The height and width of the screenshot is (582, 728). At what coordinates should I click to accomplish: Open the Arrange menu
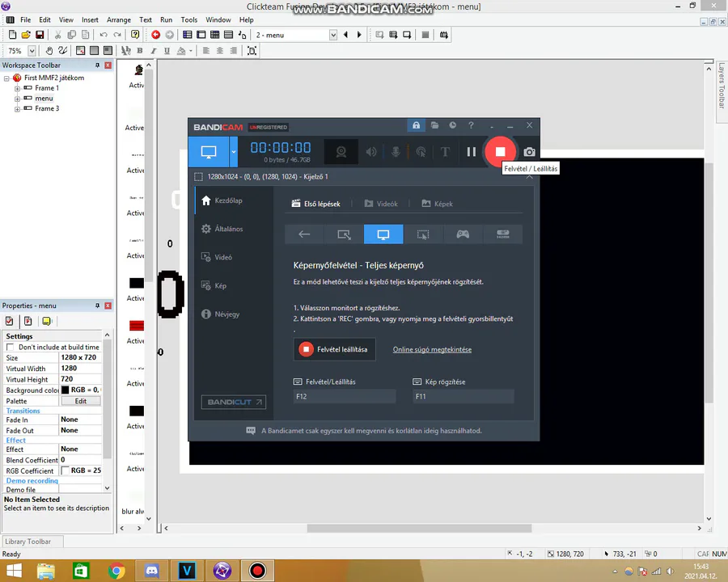point(119,20)
